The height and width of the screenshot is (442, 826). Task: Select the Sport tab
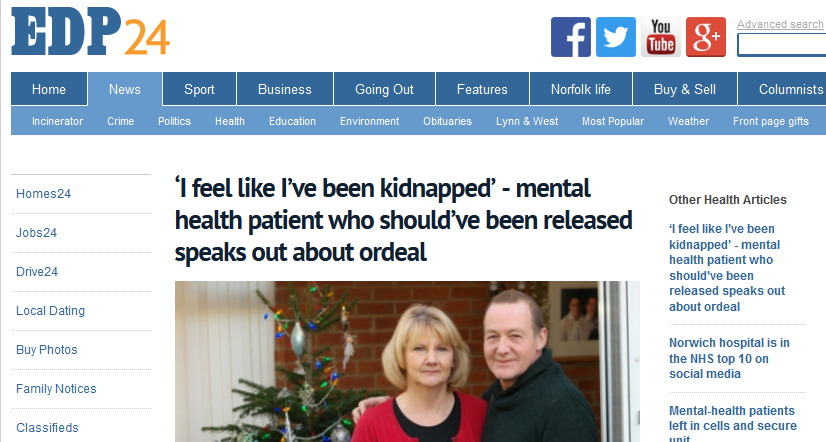pos(199,90)
